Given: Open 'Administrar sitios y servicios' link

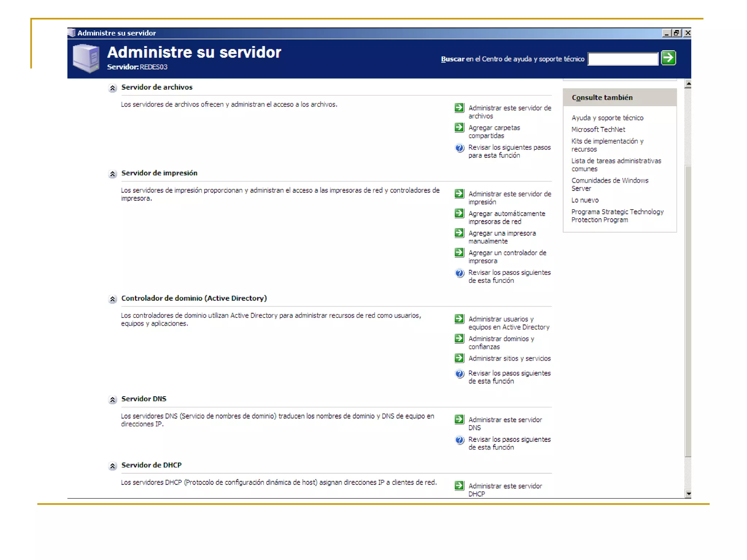Looking at the screenshot, I should tap(509, 358).
